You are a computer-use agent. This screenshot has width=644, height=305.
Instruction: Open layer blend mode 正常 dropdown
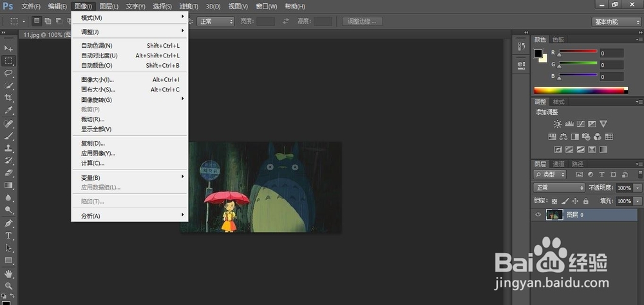point(559,188)
